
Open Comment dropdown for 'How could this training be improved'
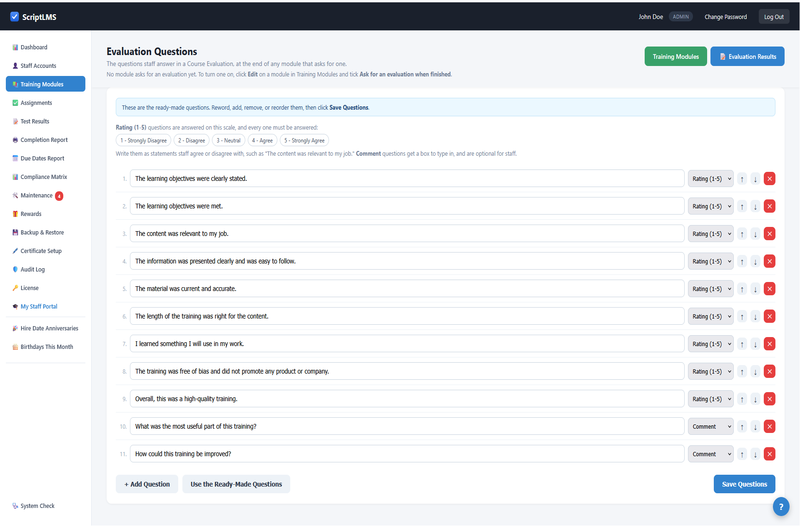click(711, 454)
